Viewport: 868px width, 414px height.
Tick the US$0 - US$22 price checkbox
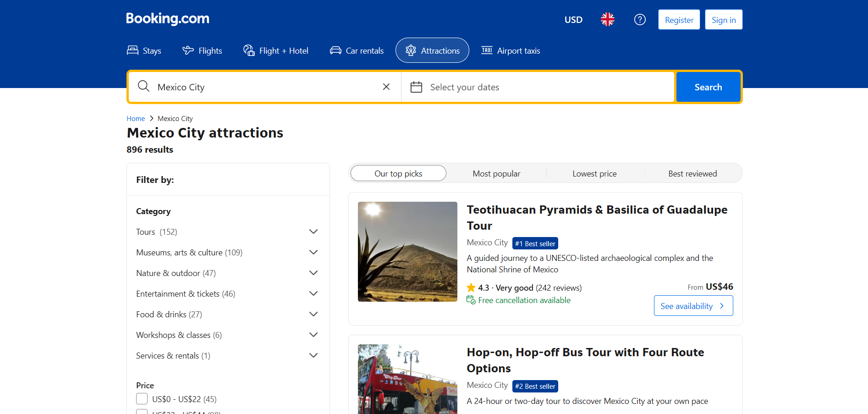point(142,399)
